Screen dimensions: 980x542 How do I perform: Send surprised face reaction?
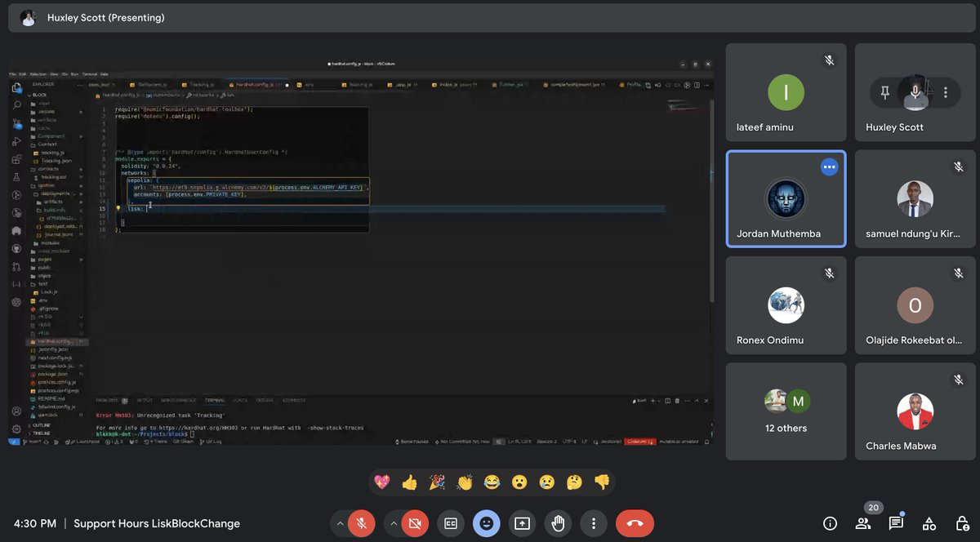point(519,482)
